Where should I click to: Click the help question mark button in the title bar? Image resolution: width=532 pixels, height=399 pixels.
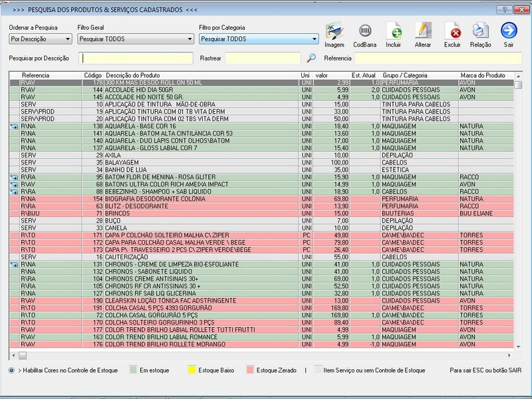(505, 9)
